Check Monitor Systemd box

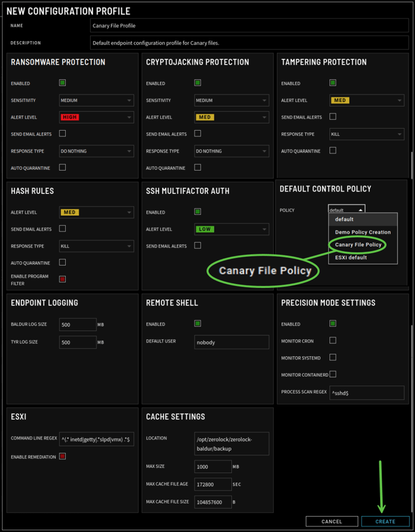333,358
